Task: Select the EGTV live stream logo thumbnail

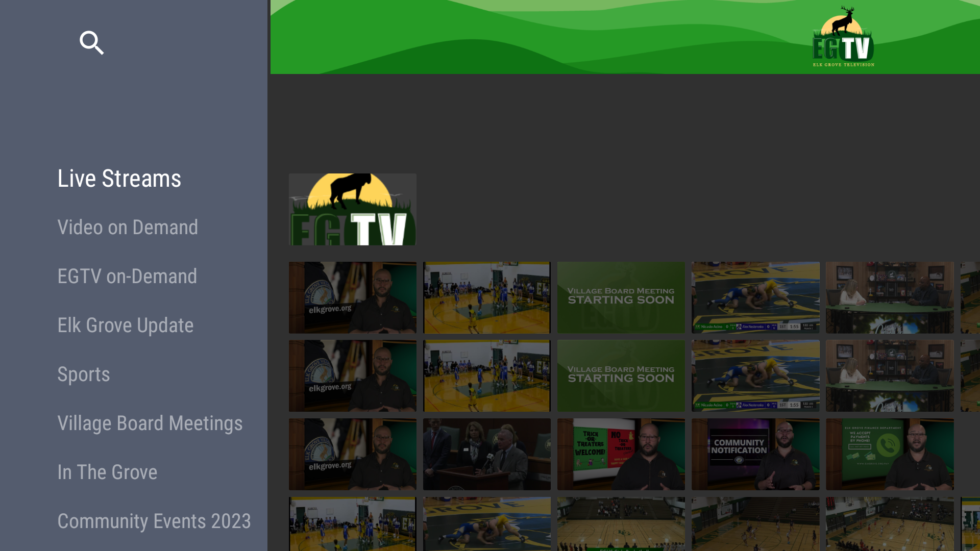Action: (x=352, y=209)
